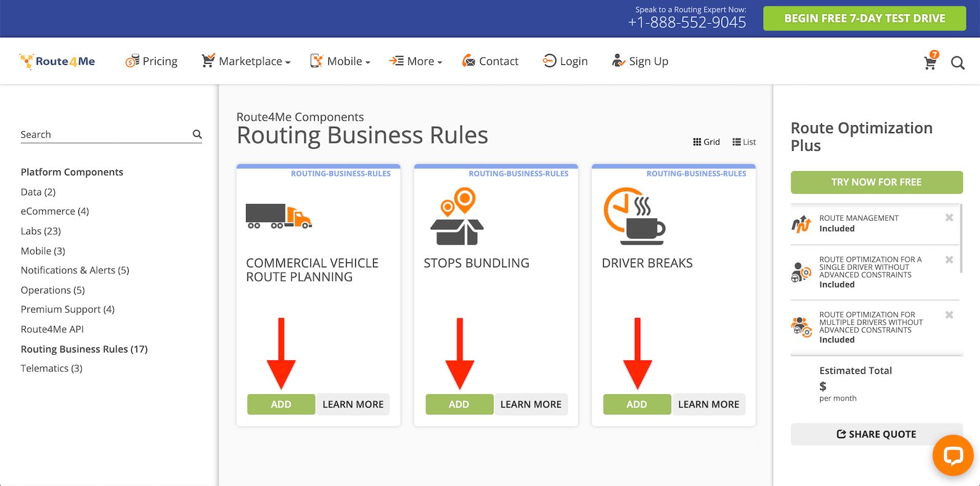Screen dimensions: 980x486
Task: Open the More dropdown menu
Action: [415, 61]
